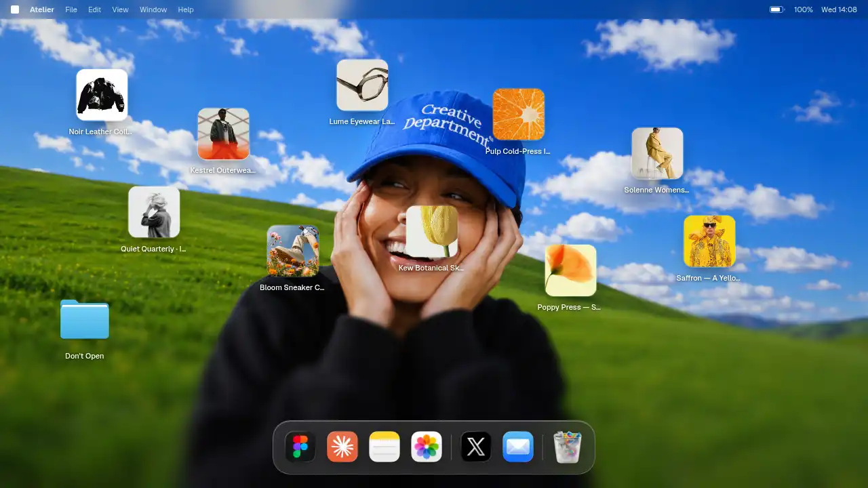This screenshot has width=868, height=488.
Task: Select the Noir Leather Coll... desktop file
Action: pyautogui.click(x=102, y=102)
